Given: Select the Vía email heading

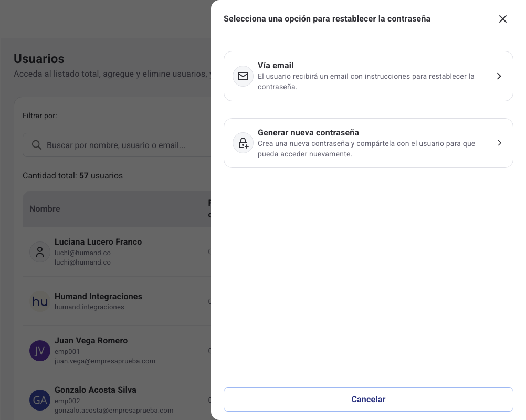Looking at the screenshot, I should click(x=276, y=66).
